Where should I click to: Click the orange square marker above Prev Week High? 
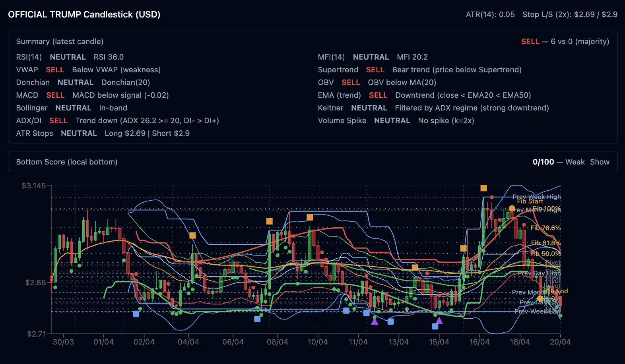(x=483, y=188)
